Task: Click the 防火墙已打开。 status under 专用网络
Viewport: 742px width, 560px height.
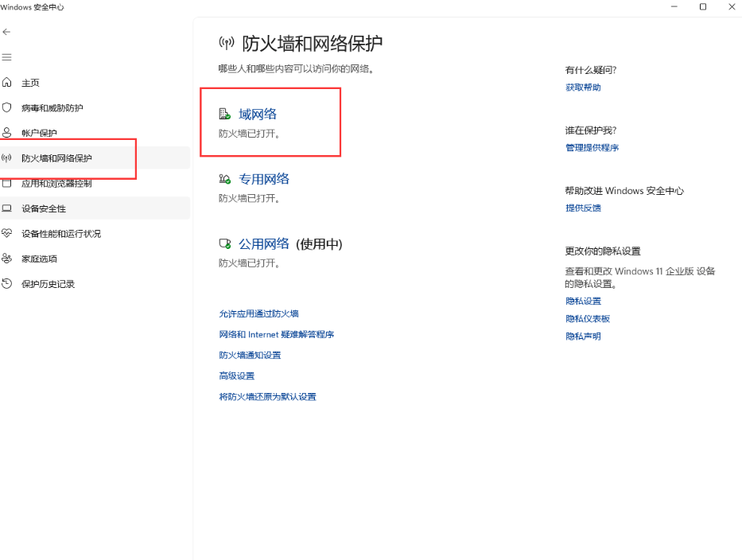Action: (251, 199)
